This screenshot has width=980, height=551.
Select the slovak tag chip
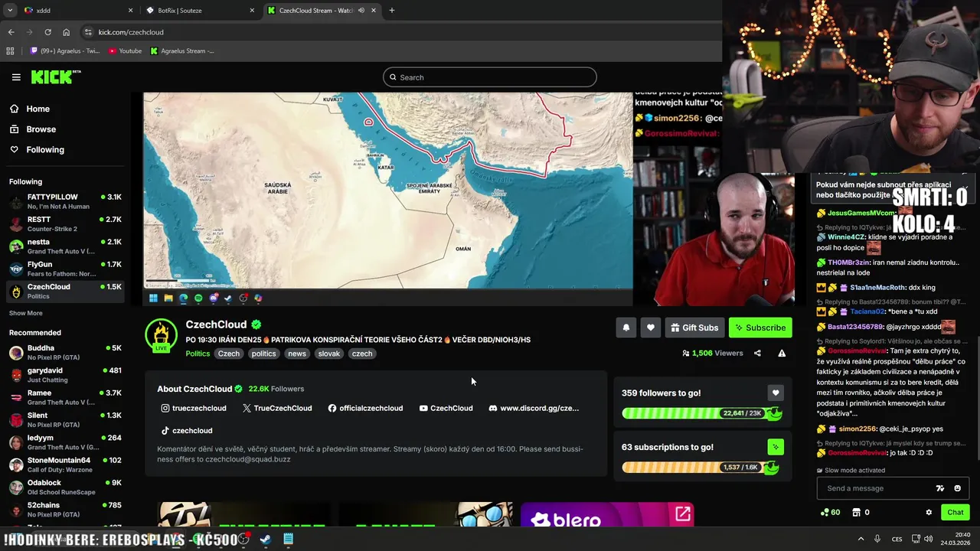pyautogui.click(x=329, y=354)
